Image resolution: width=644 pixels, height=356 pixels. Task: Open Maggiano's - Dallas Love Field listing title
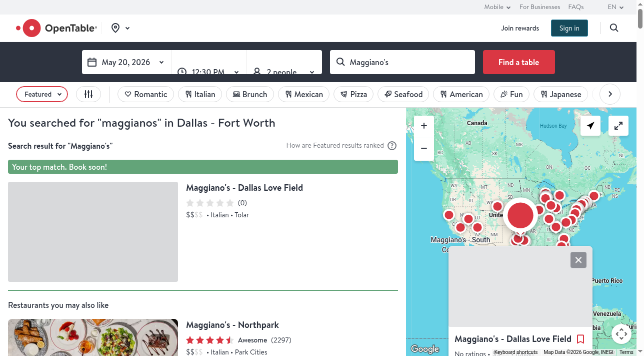244,188
